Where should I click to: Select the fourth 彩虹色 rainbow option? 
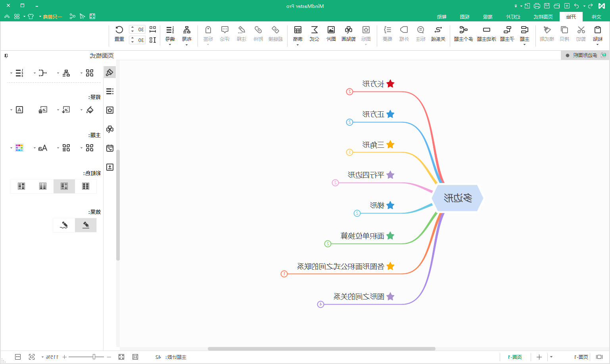click(21, 186)
